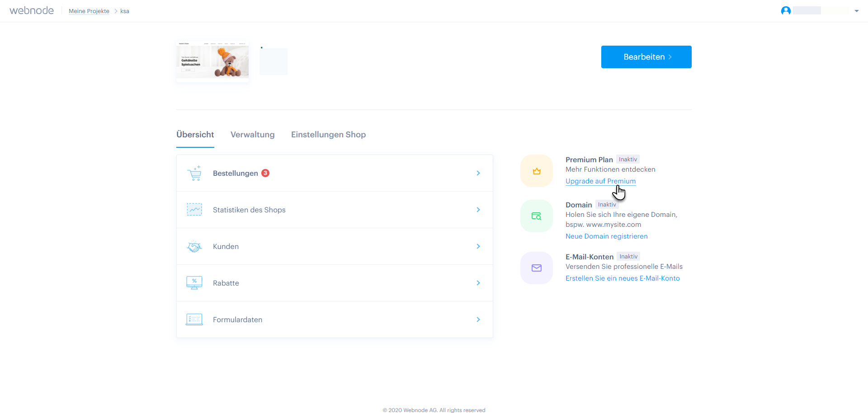Follow the Neue Domain registrieren link
The image size is (868, 413).
(606, 236)
